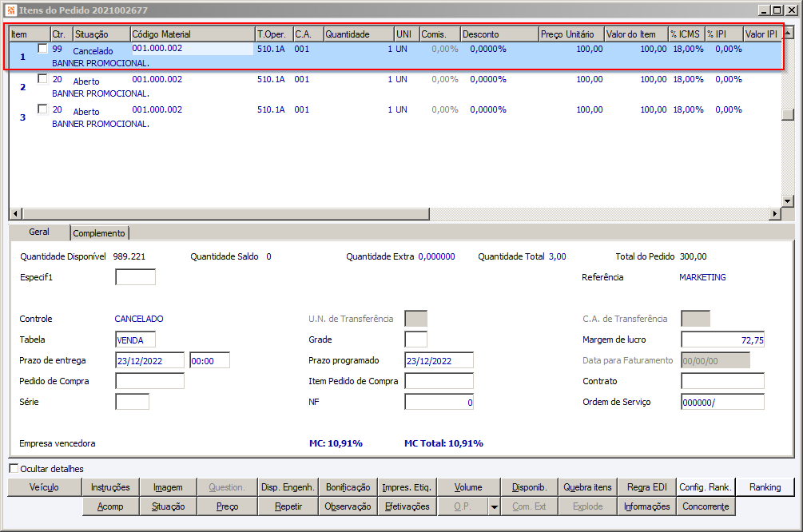
Task: Open the Ranking button
Action: click(x=765, y=487)
